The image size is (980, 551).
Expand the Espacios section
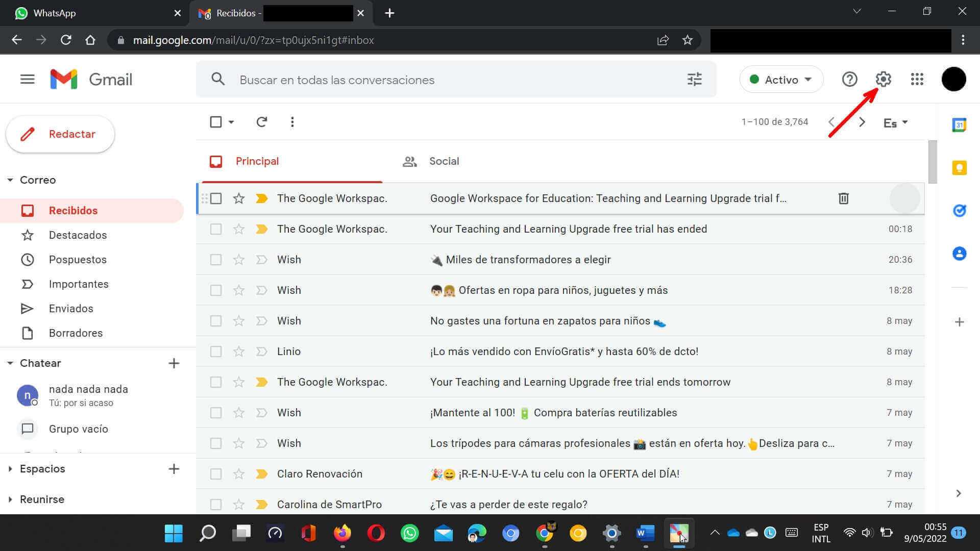[x=10, y=469]
